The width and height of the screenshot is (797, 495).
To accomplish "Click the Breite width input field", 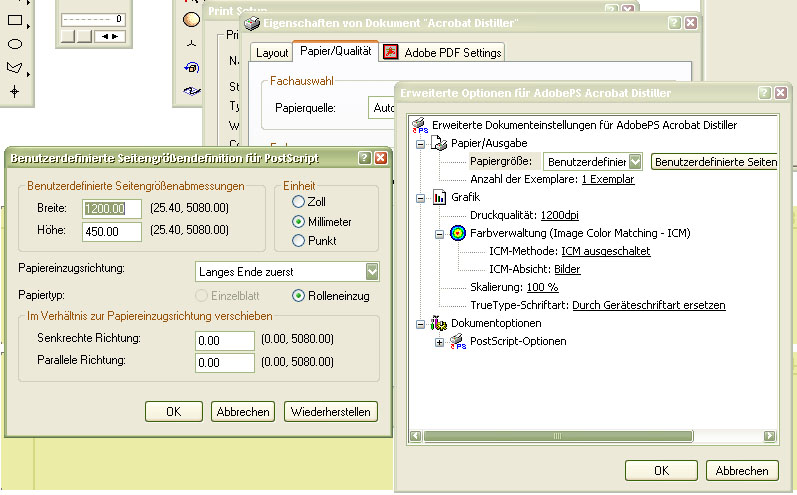I will click(x=112, y=209).
